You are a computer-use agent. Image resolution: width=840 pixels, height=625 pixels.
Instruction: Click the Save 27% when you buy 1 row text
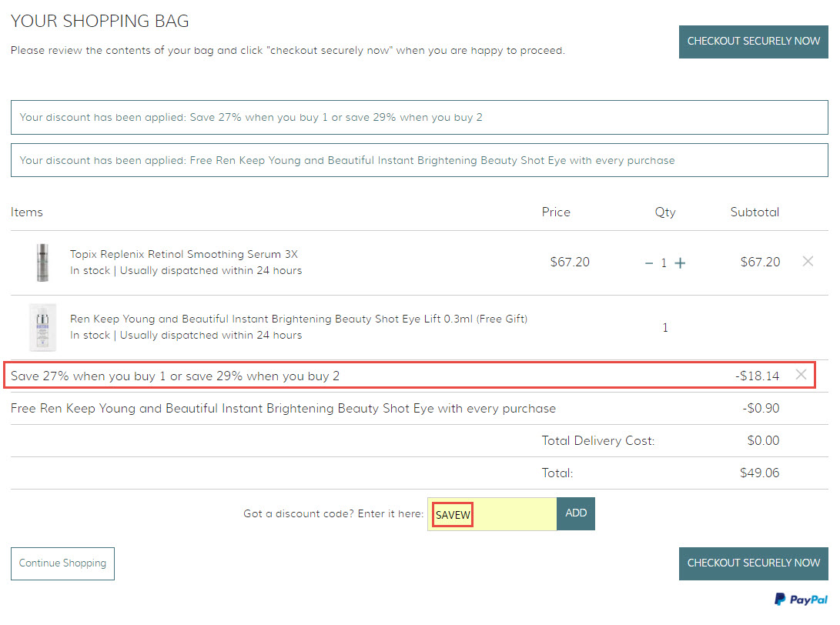(176, 376)
